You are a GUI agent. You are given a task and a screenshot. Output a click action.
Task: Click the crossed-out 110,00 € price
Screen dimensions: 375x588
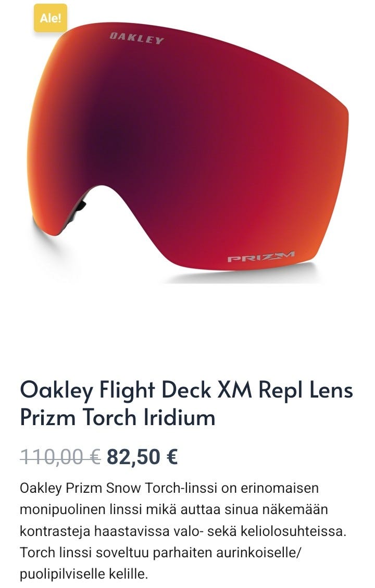(x=60, y=457)
